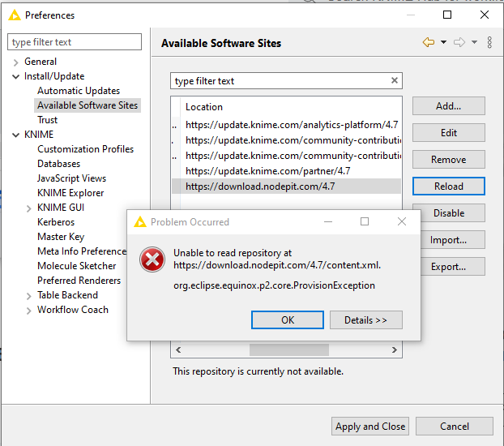
Task: Click the Location column header
Action: click(204, 107)
